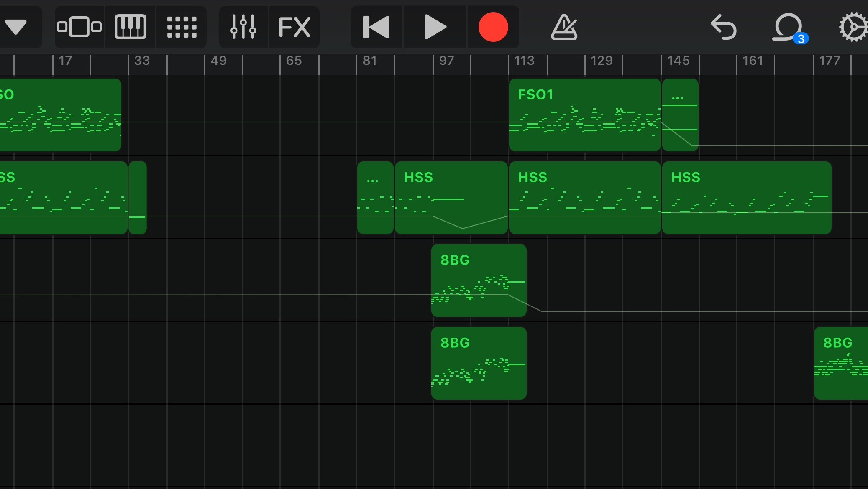Toggle the metronome on or off

[x=564, y=27]
